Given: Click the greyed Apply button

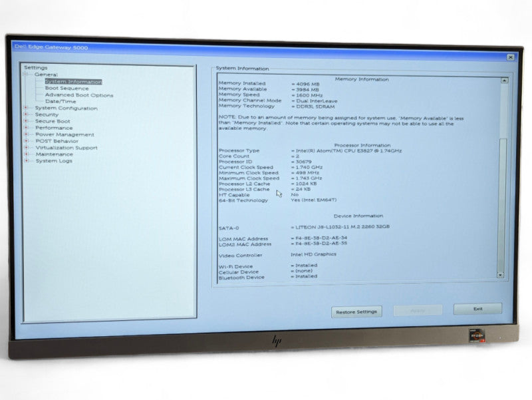Looking at the screenshot, I should pyautogui.click(x=418, y=310).
